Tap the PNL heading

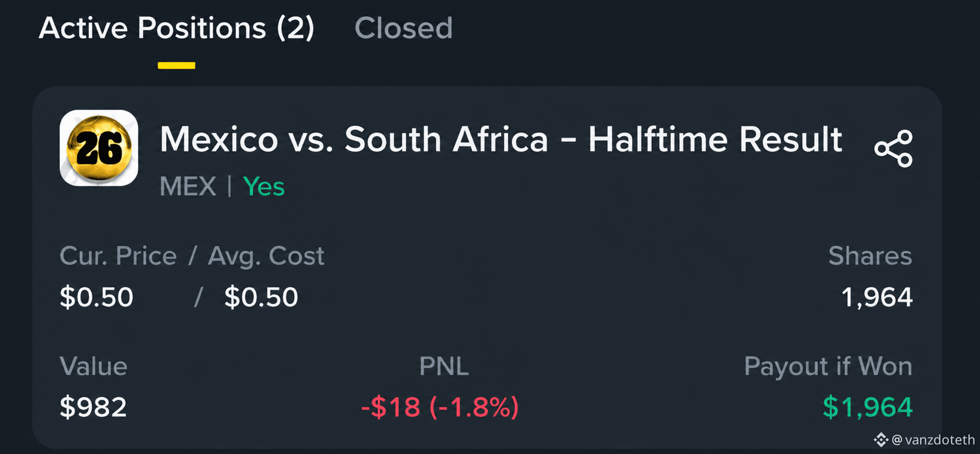coord(444,366)
